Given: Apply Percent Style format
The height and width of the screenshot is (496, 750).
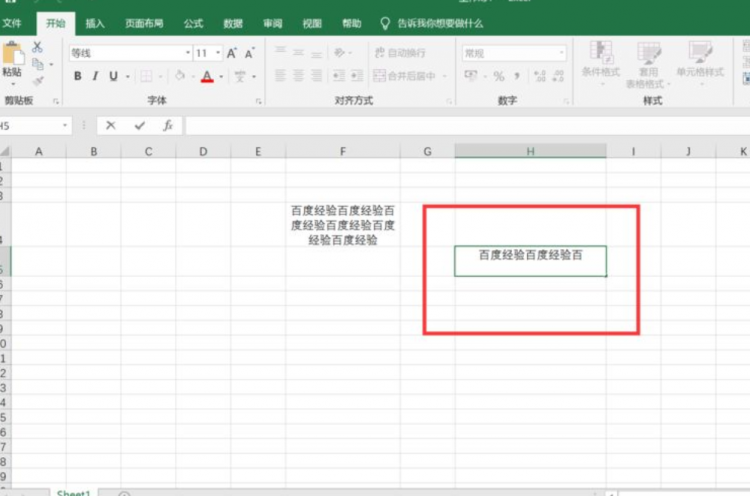Looking at the screenshot, I should point(499,76).
